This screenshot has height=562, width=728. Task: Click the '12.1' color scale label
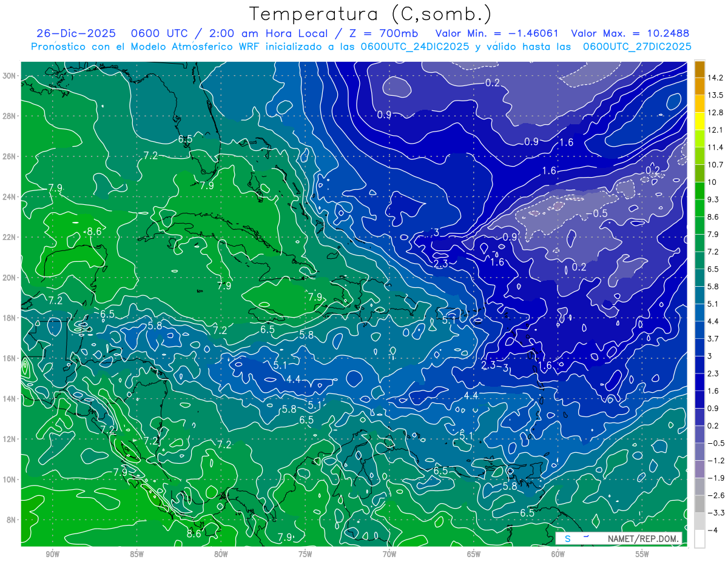(x=715, y=130)
